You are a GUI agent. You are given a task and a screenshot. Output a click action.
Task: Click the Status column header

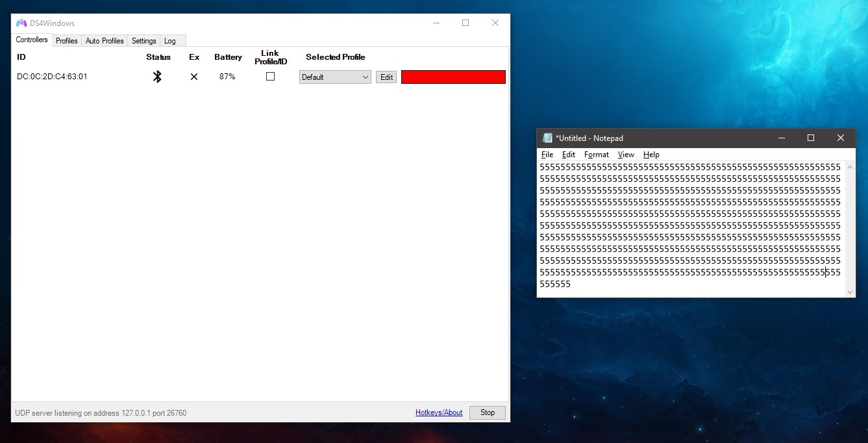[158, 57]
